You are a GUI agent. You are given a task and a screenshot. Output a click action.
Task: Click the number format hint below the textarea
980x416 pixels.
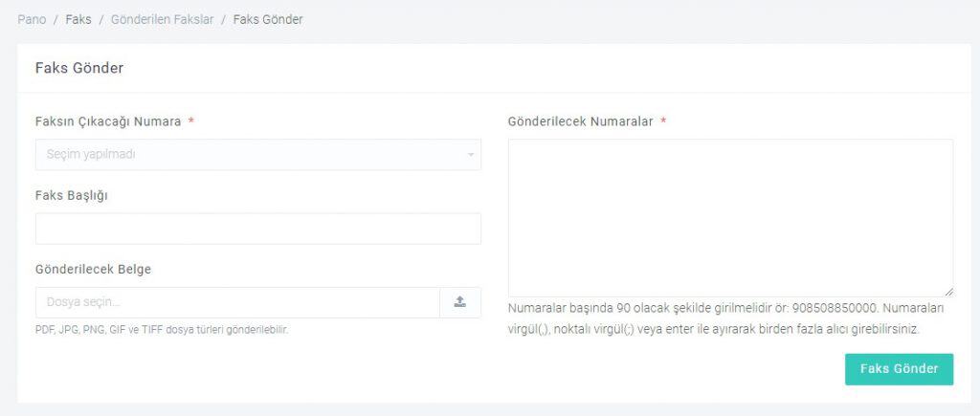coord(726,318)
